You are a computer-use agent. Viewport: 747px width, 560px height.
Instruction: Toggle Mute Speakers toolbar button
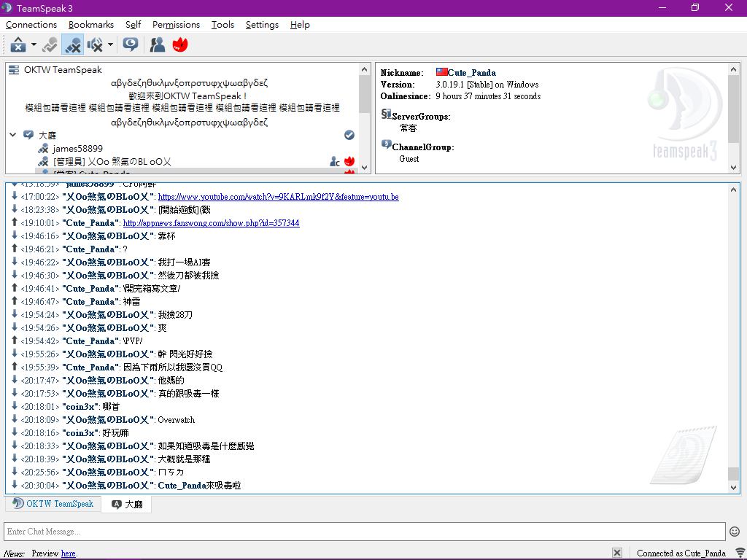(x=96, y=44)
